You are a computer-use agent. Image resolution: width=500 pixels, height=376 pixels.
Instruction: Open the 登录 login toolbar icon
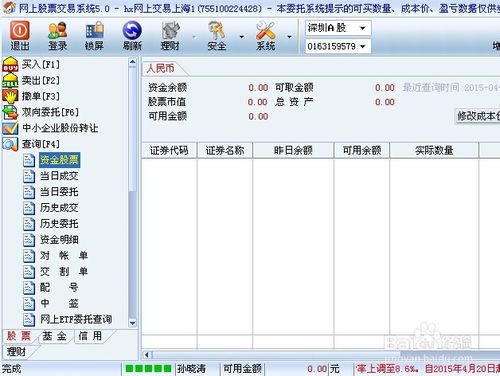[57, 36]
